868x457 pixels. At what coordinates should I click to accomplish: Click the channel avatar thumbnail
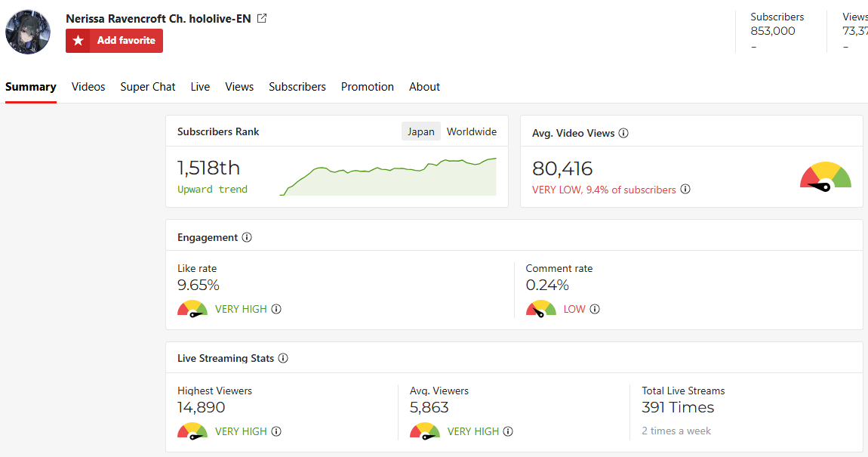click(x=28, y=32)
